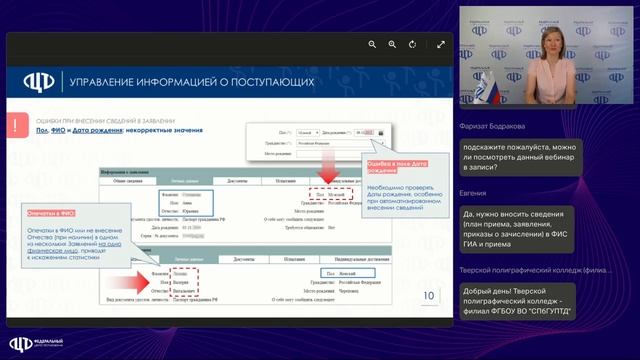Select chat author name Евгения

[x=473, y=193]
